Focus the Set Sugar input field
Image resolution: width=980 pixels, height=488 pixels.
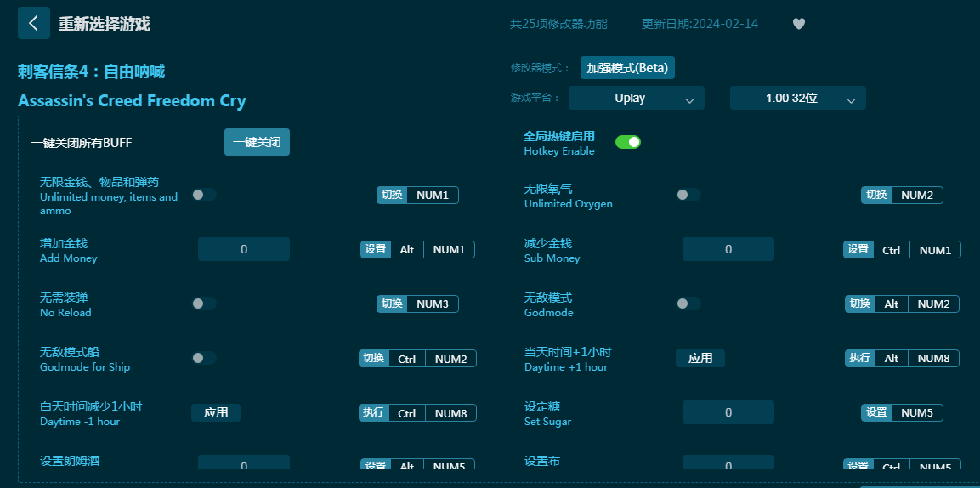(728, 412)
